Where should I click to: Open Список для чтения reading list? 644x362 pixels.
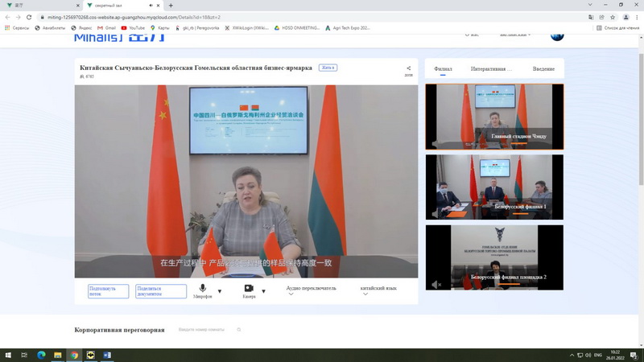pos(617,28)
